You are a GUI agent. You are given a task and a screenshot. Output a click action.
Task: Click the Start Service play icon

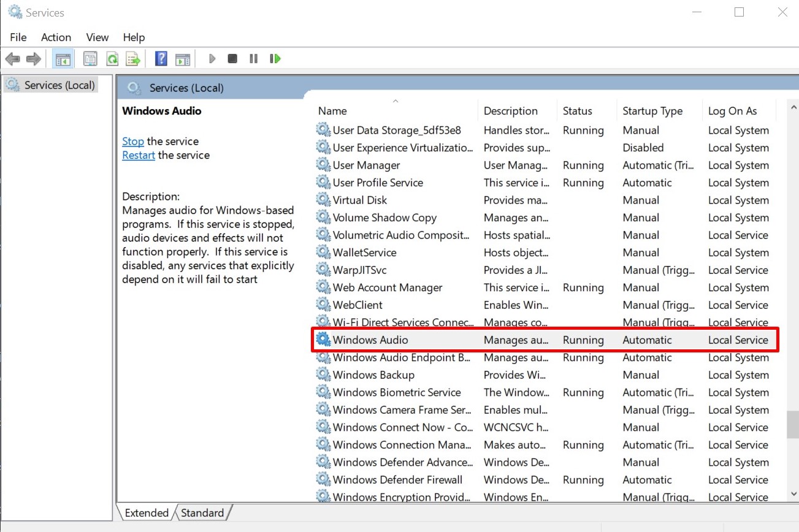[x=212, y=59]
